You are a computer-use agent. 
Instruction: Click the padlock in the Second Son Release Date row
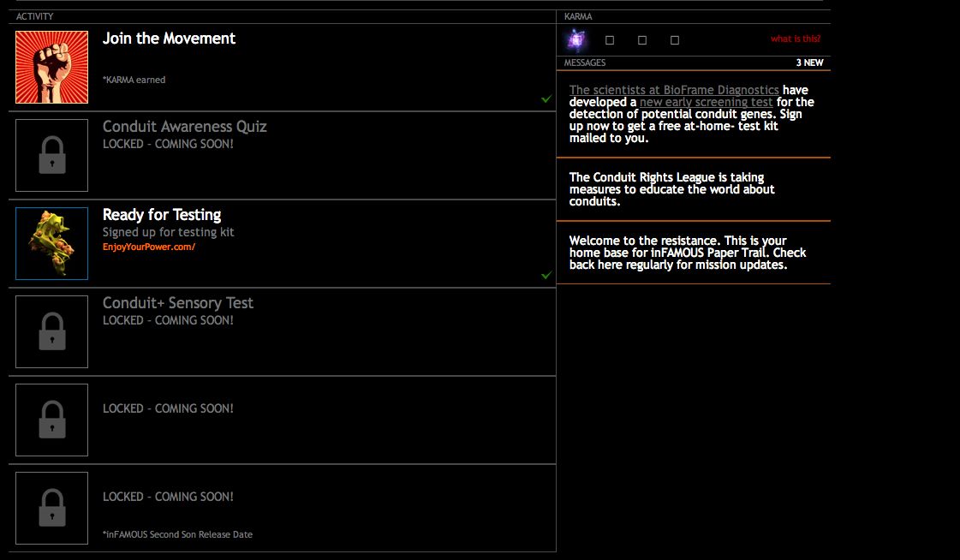(52, 508)
